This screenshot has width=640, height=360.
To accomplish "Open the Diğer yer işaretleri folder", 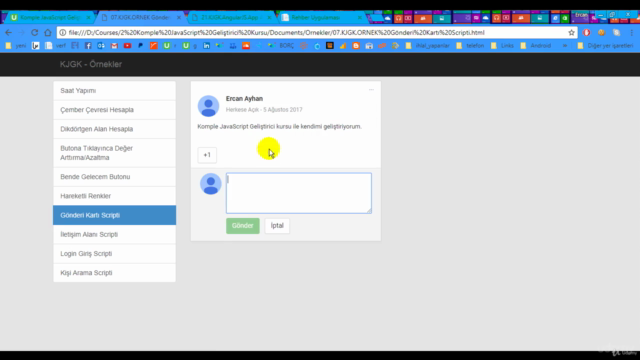I will click(x=606, y=46).
